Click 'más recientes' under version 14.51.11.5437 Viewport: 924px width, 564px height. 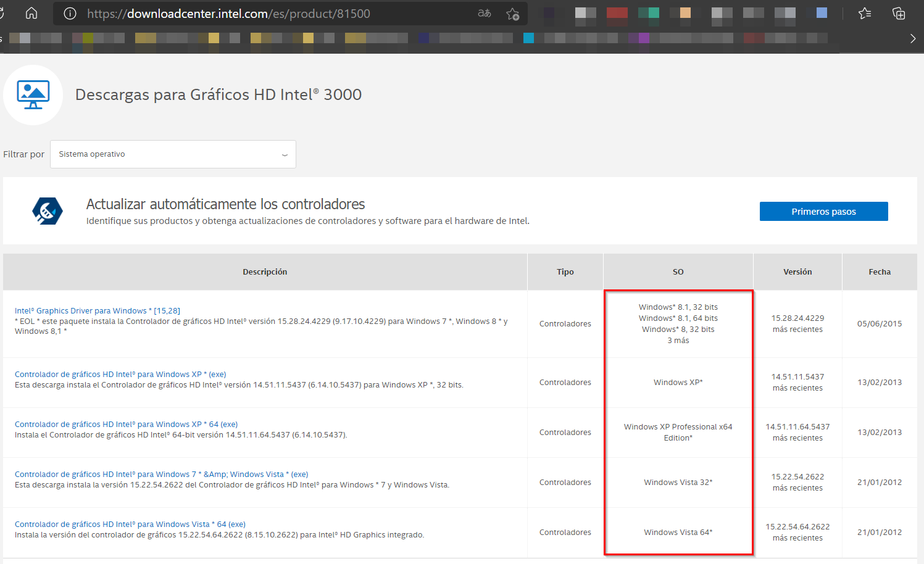797,388
